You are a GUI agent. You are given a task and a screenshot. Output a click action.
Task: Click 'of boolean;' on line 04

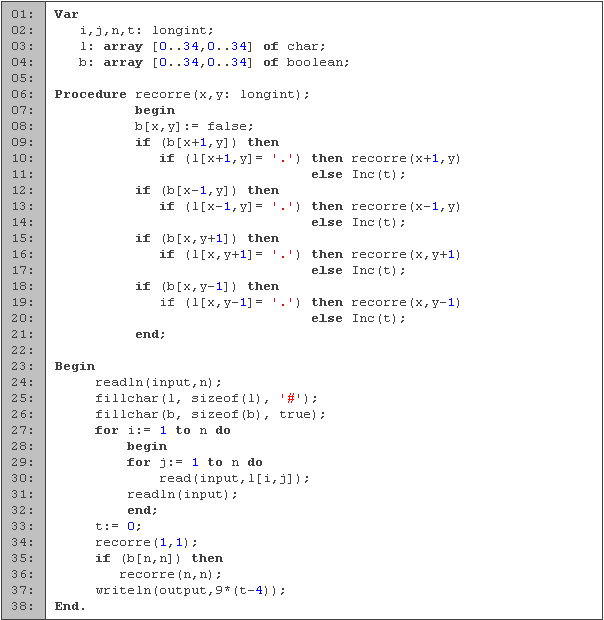coord(306,62)
